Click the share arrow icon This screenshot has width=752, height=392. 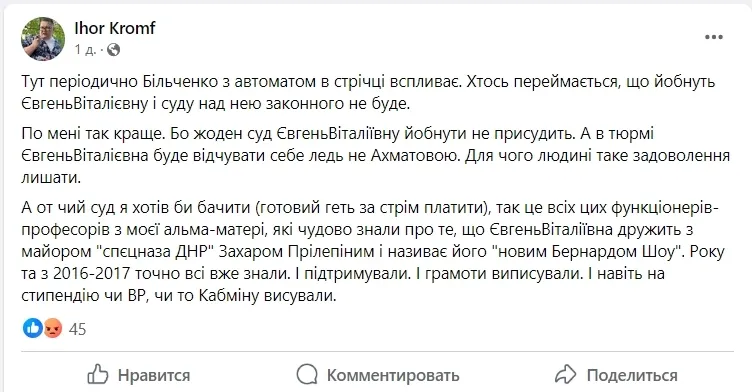pos(565,374)
